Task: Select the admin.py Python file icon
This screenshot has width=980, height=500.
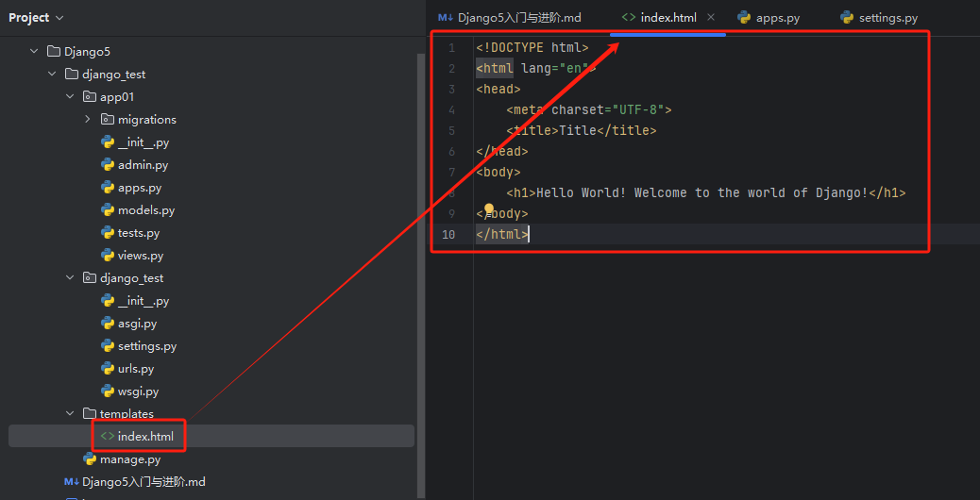Action: point(108,165)
